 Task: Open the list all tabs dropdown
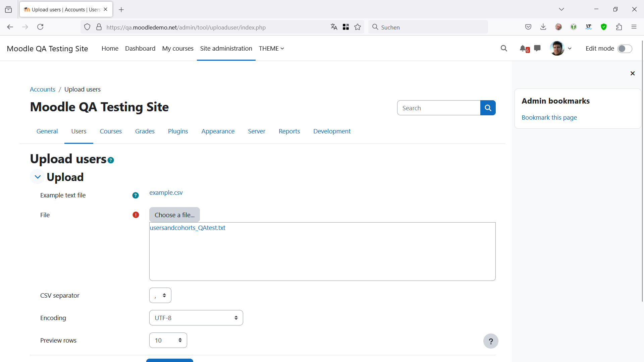coord(561,9)
